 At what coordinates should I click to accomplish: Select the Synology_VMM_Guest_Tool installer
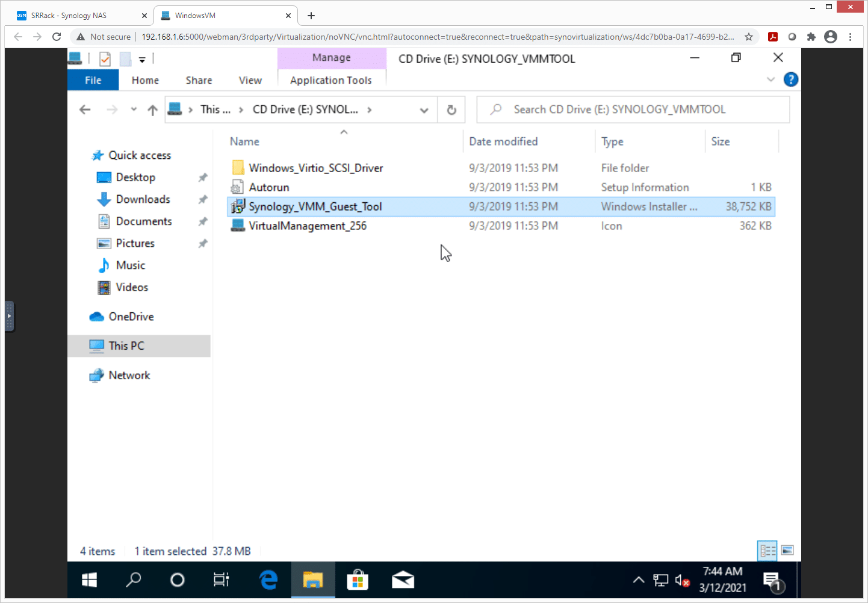[501, 206]
